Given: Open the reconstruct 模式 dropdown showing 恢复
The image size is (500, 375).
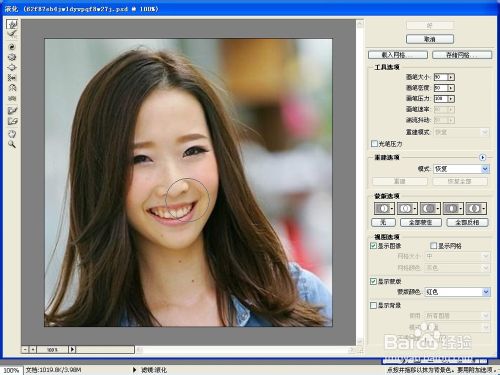Looking at the screenshot, I should tap(461, 169).
